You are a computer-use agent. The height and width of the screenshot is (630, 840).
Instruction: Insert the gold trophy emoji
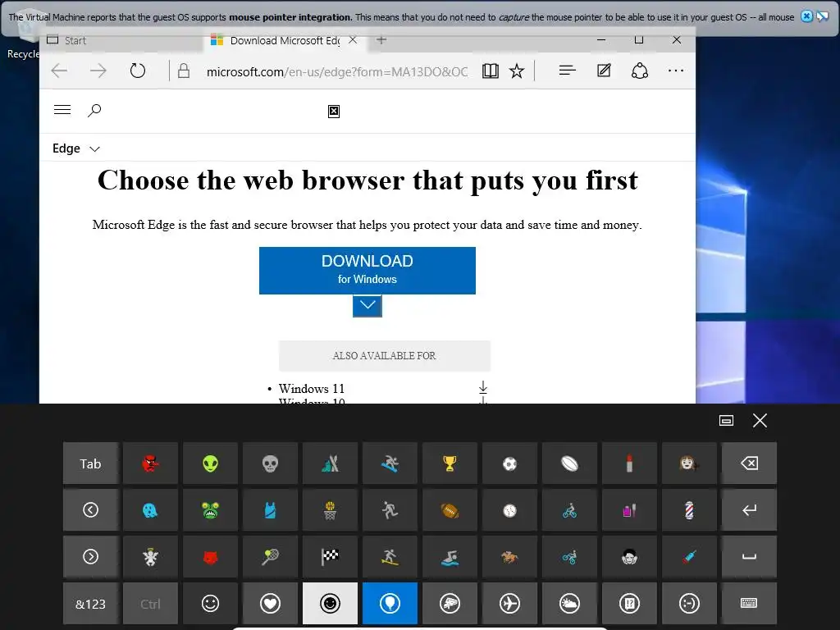click(450, 463)
